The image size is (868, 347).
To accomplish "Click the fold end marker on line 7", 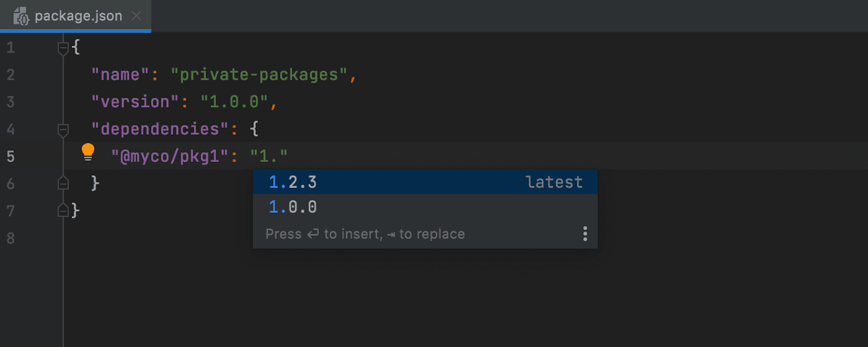I will pyautogui.click(x=63, y=211).
